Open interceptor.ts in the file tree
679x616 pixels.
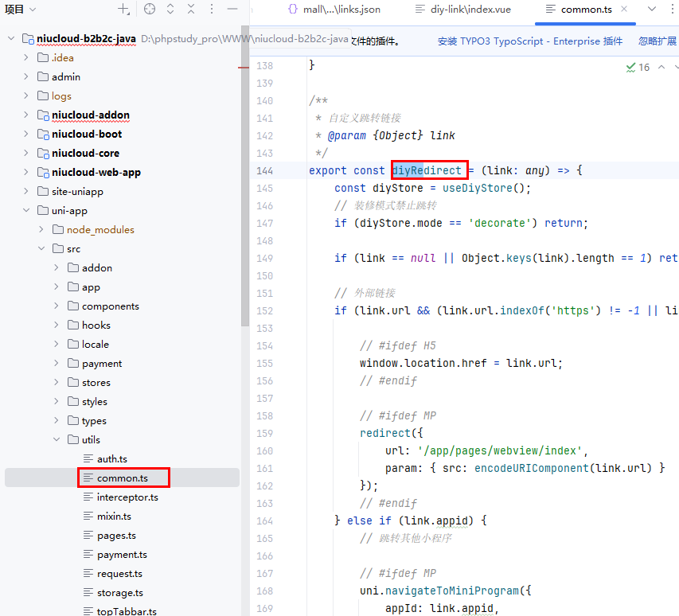pyautogui.click(x=127, y=497)
